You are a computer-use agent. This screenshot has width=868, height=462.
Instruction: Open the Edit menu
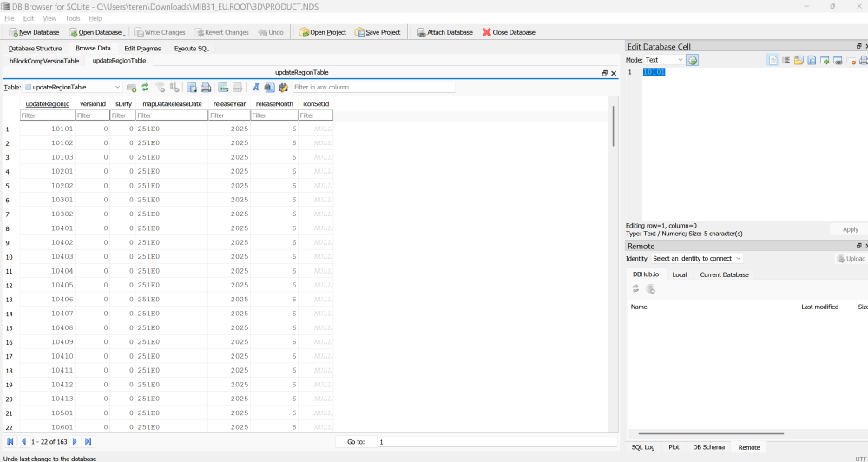(29, 18)
